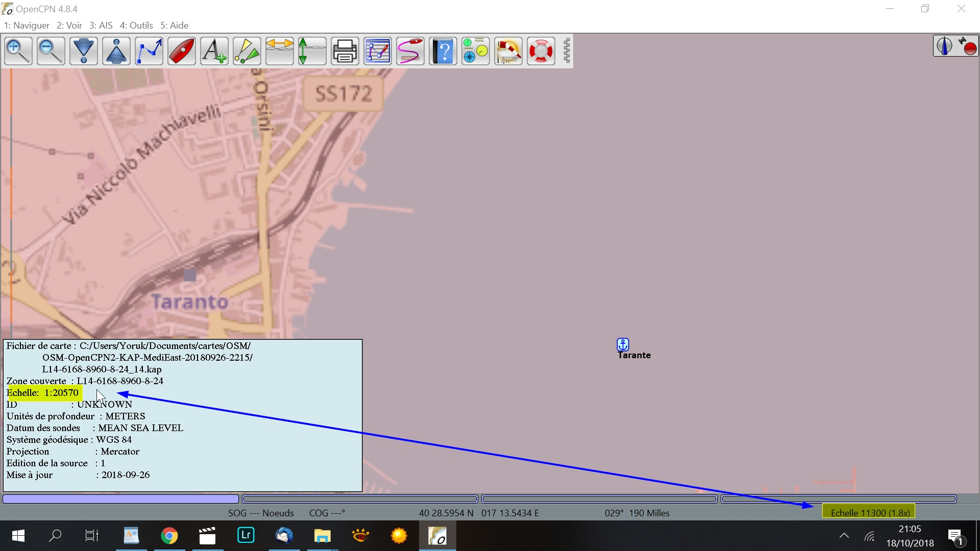Select the first highlighted chart bar
This screenshot has height=551, width=980.
[x=121, y=499]
